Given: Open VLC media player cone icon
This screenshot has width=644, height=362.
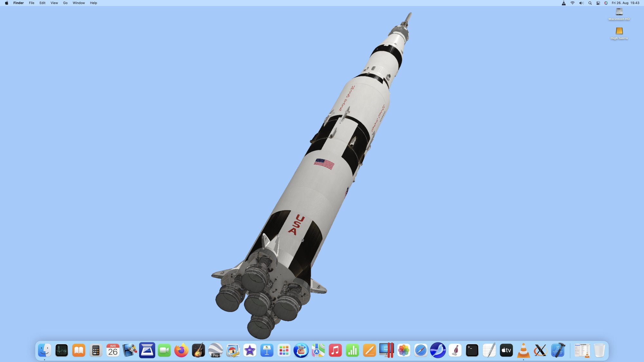Looking at the screenshot, I should pyautogui.click(x=523, y=350).
